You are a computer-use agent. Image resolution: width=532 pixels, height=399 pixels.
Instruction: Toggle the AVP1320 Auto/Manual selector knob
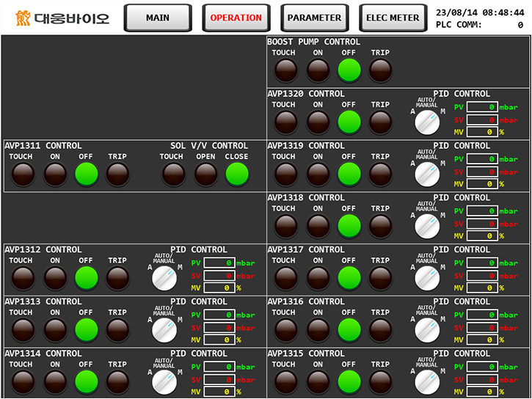(x=427, y=122)
